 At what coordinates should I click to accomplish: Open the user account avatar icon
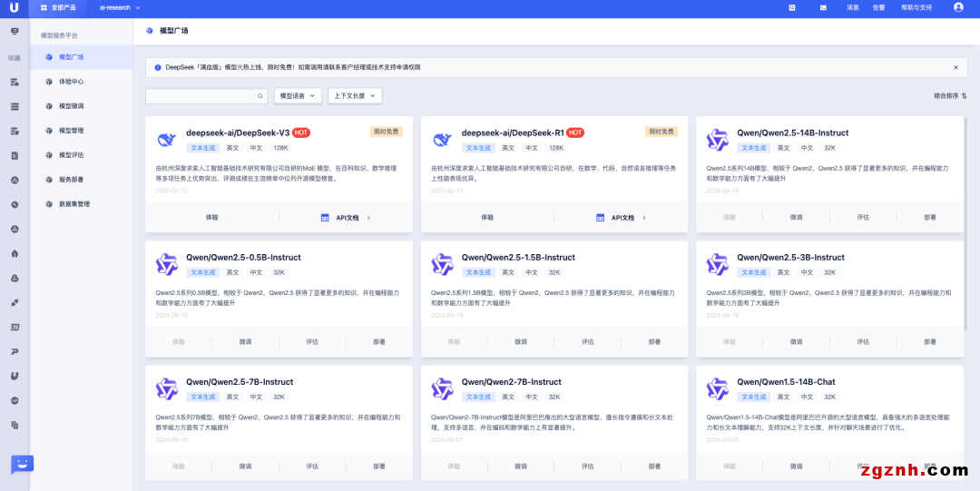(x=958, y=7)
